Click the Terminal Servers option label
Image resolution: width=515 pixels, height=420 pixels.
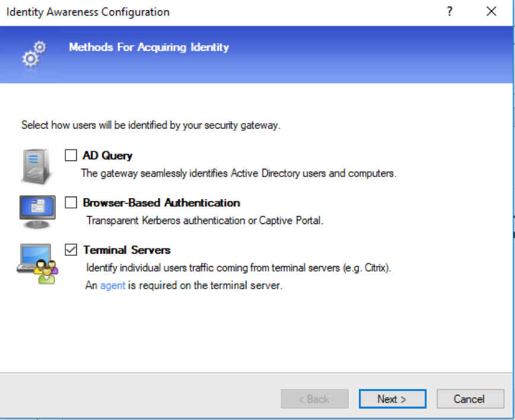(127, 250)
